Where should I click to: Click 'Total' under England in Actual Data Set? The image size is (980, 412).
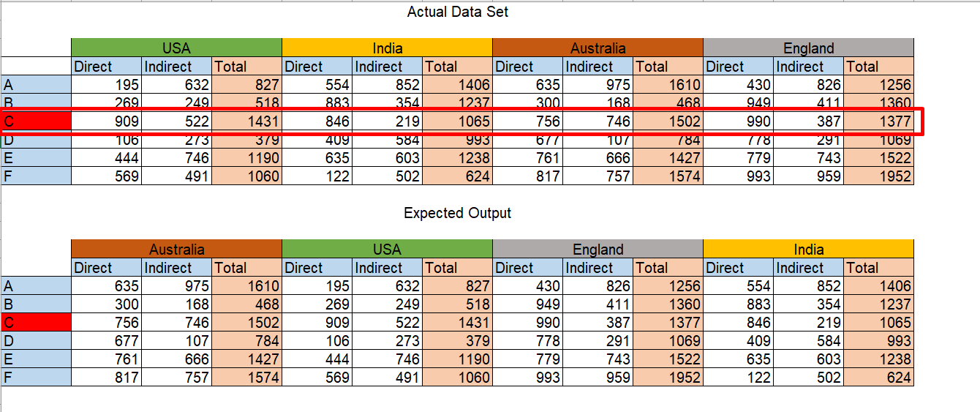(x=878, y=66)
